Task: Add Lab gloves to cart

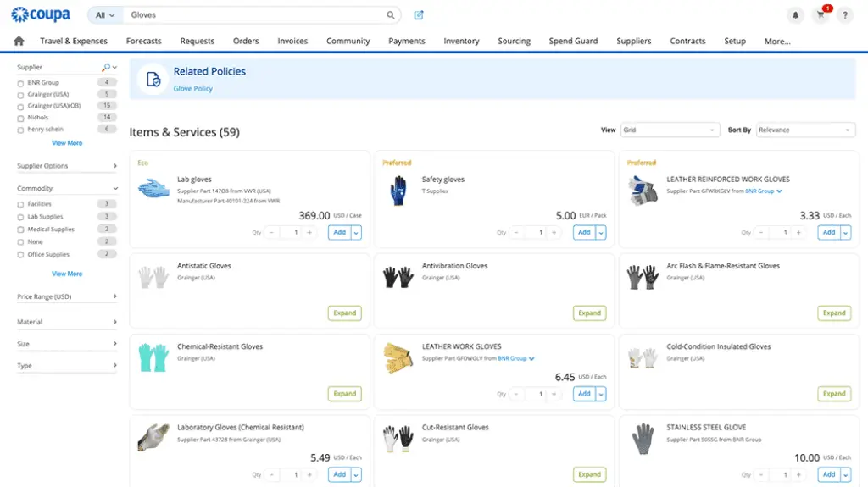Action: [x=339, y=232]
